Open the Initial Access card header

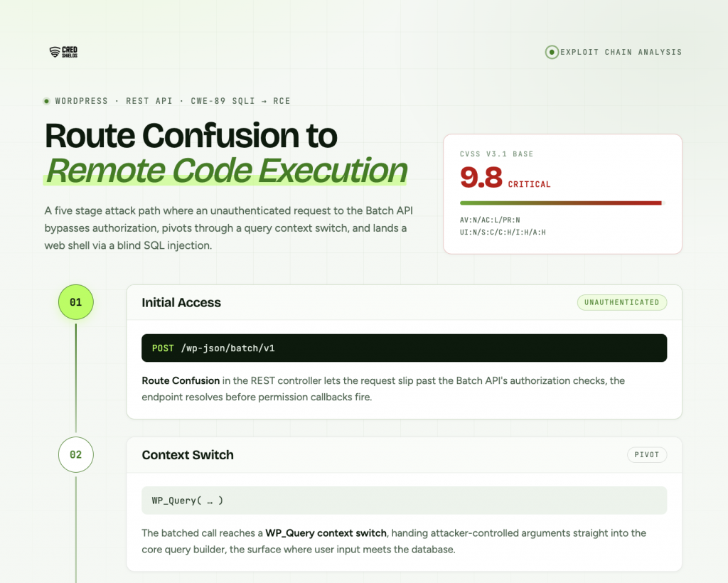(404, 302)
